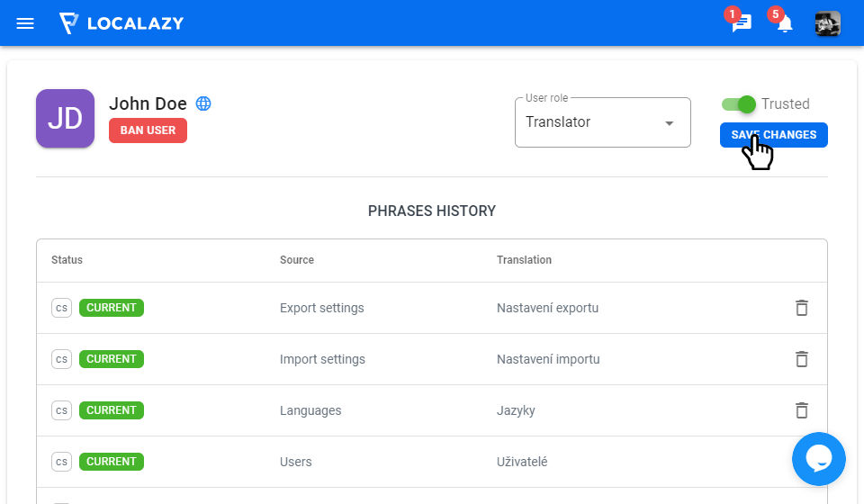This screenshot has width=864, height=504.
Task: Click the CURRENT badge for Users row
Action: coord(112,462)
